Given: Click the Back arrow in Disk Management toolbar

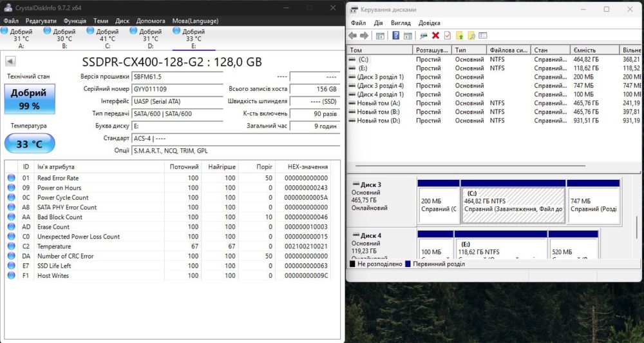Looking at the screenshot, I should (x=352, y=35).
